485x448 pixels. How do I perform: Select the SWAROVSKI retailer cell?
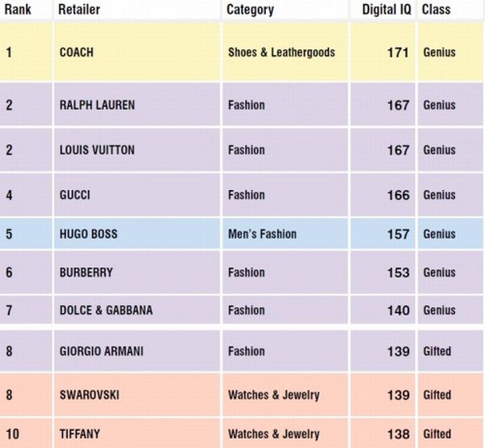(x=137, y=395)
